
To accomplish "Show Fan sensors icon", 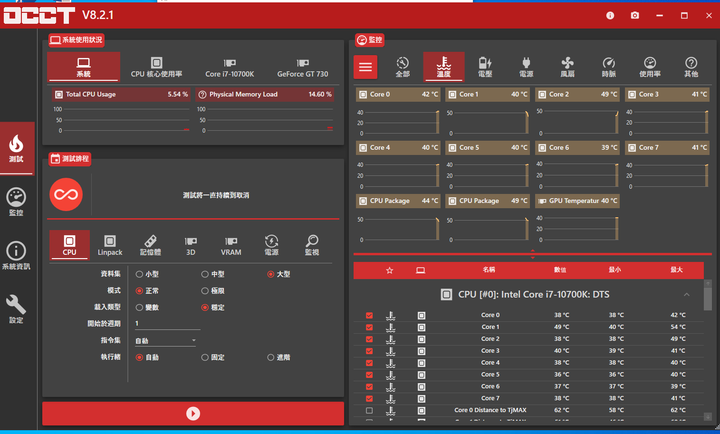I will 568,67.
